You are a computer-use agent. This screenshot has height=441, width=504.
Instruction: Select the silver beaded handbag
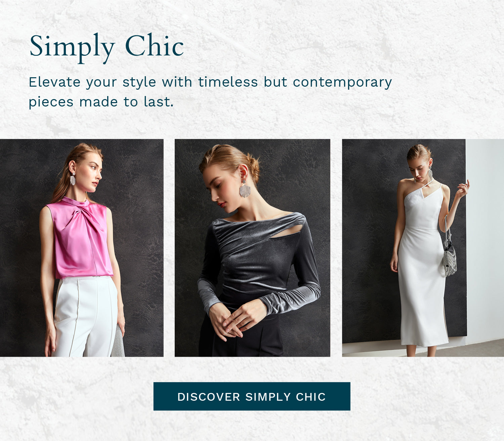(450, 258)
